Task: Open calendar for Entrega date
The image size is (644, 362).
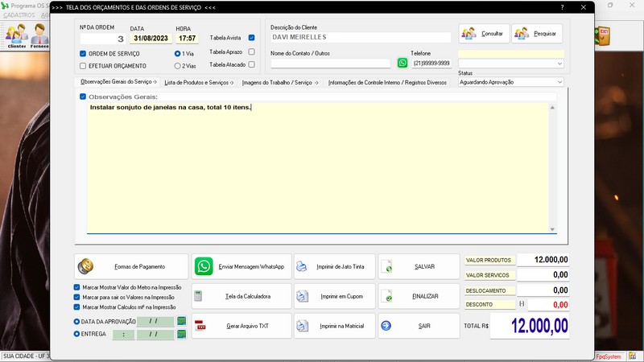Action: (x=182, y=334)
